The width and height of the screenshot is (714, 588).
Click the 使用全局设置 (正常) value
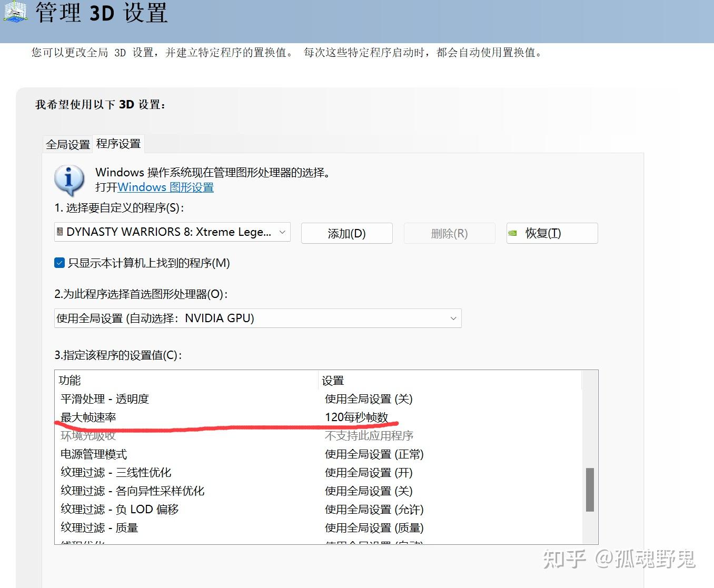pyautogui.click(x=374, y=454)
